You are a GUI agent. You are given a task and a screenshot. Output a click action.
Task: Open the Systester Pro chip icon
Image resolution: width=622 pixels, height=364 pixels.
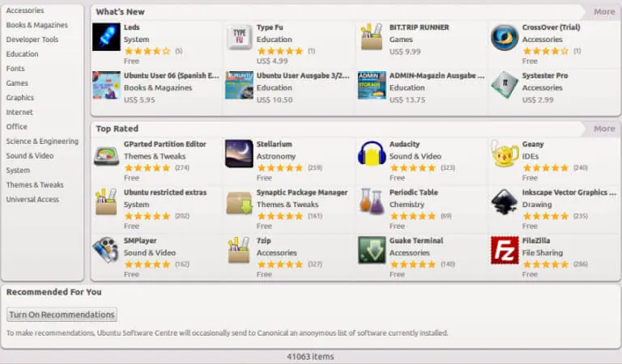tap(505, 85)
